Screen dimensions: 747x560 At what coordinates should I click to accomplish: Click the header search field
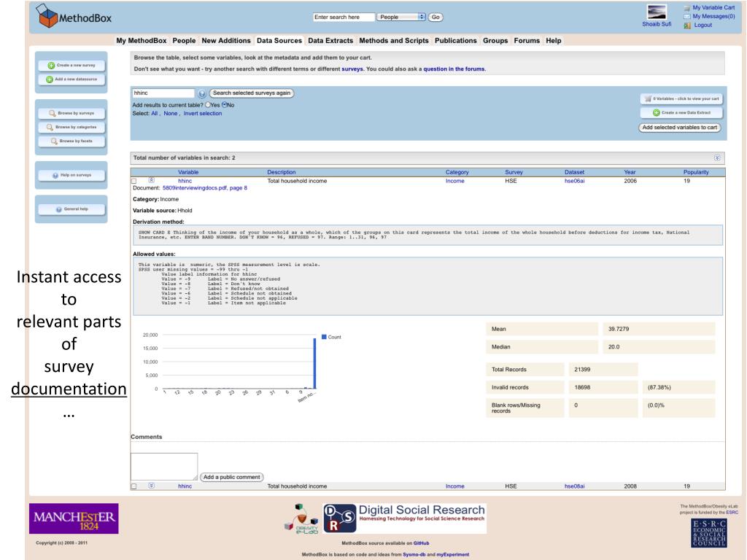344,17
